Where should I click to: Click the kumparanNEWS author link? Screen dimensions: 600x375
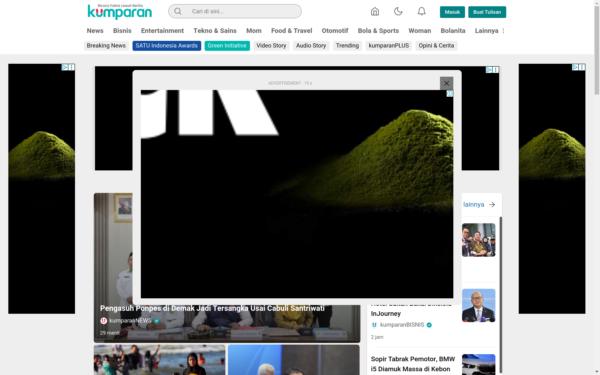click(x=130, y=321)
